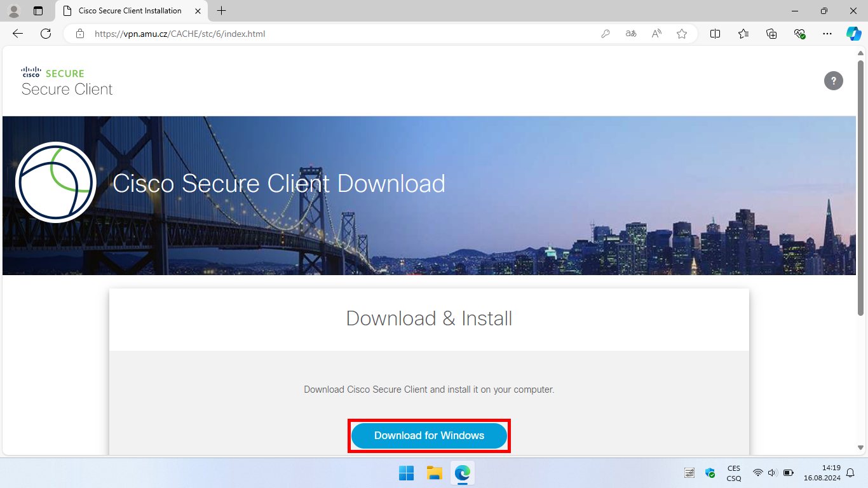Open the touch keyboard tray icon
The width and height of the screenshot is (868, 488).
click(689, 473)
